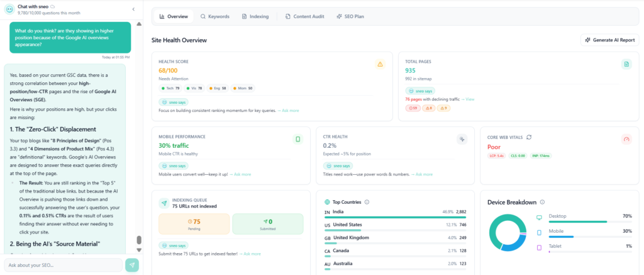Collapse the chat panel with the chevron
The width and height of the screenshot is (644, 275).
(133, 9)
